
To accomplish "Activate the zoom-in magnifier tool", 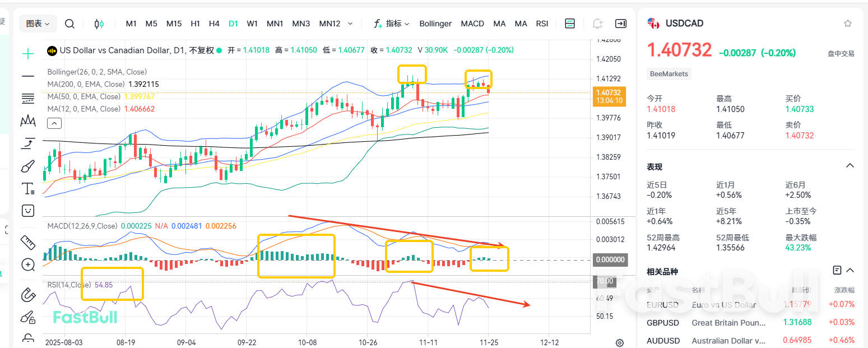I will [27, 265].
